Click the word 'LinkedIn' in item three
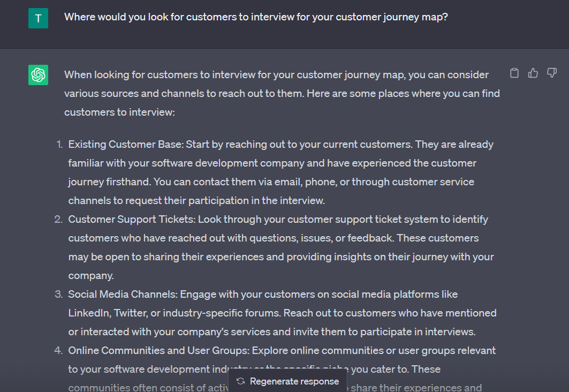This screenshot has width=569, height=392. click(88, 313)
